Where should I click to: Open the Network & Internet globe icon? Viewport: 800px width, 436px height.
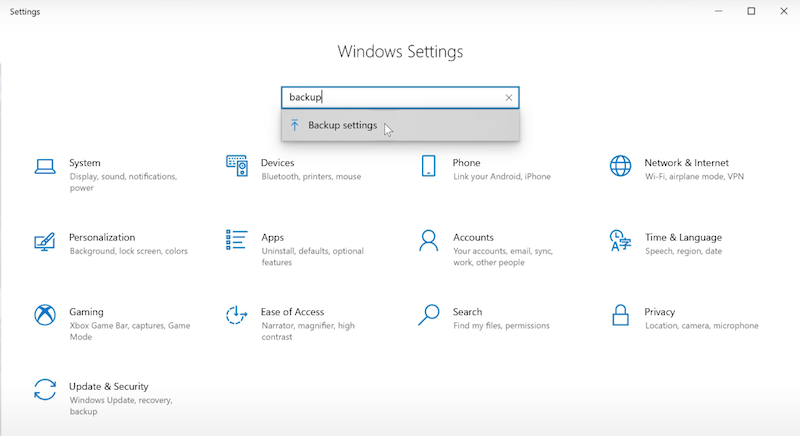[620, 166]
